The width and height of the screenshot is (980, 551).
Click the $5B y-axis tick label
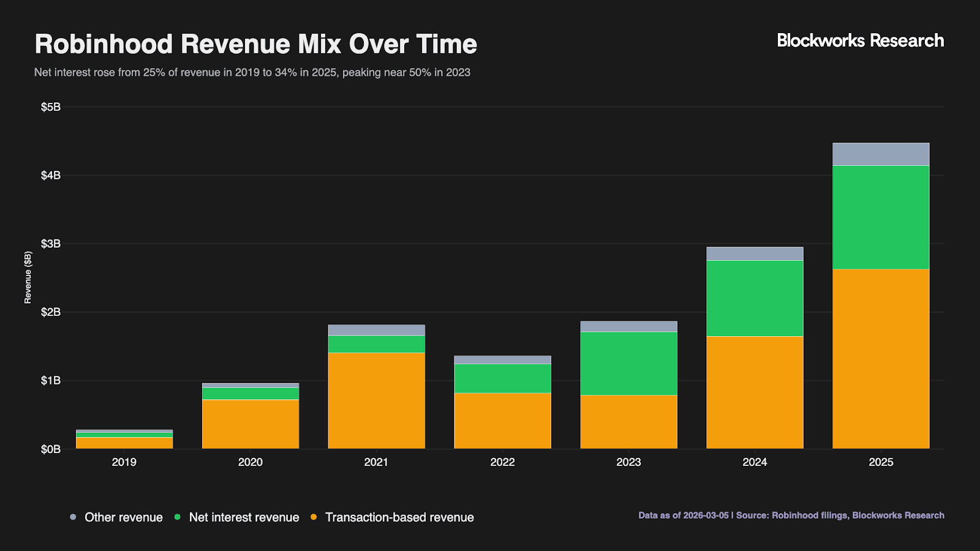pos(51,107)
